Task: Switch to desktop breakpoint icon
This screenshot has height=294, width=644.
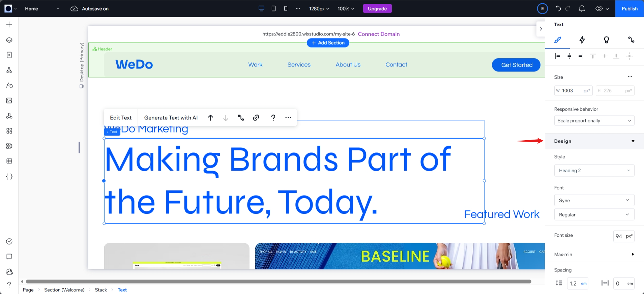Action: (261, 8)
